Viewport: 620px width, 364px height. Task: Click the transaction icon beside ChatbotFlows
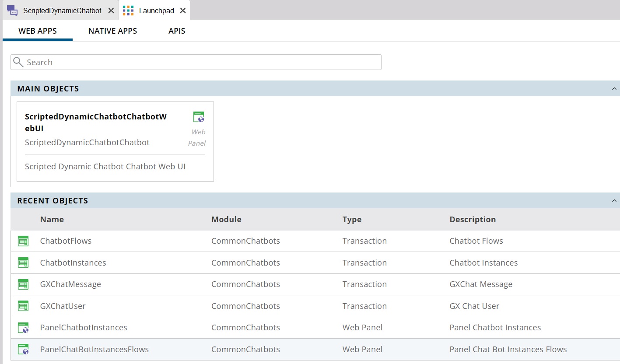click(x=23, y=241)
